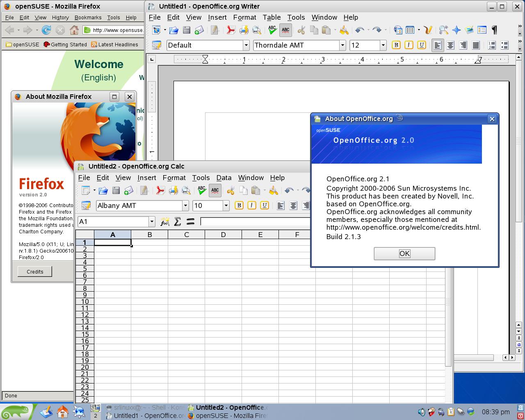Open Calc Insert menu
The width and height of the screenshot is (525, 420).
pyautogui.click(x=146, y=178)
